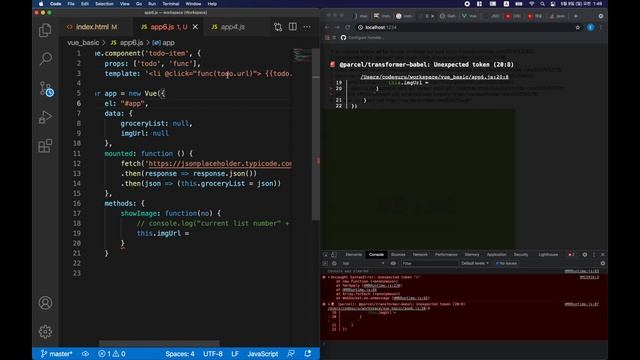Open errors and warnings count in status bar
640x360 pixels.
coord(112,354)
